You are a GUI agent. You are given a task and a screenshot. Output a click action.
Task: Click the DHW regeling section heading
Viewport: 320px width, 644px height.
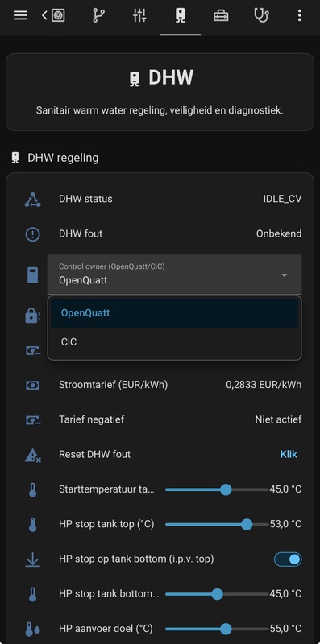pos(63,158)
